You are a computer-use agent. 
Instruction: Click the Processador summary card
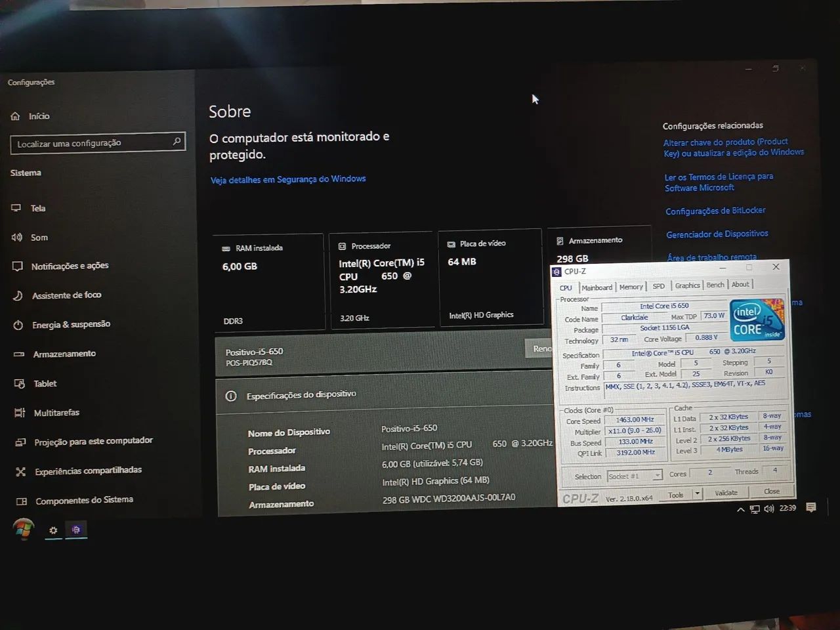point(381,280)
